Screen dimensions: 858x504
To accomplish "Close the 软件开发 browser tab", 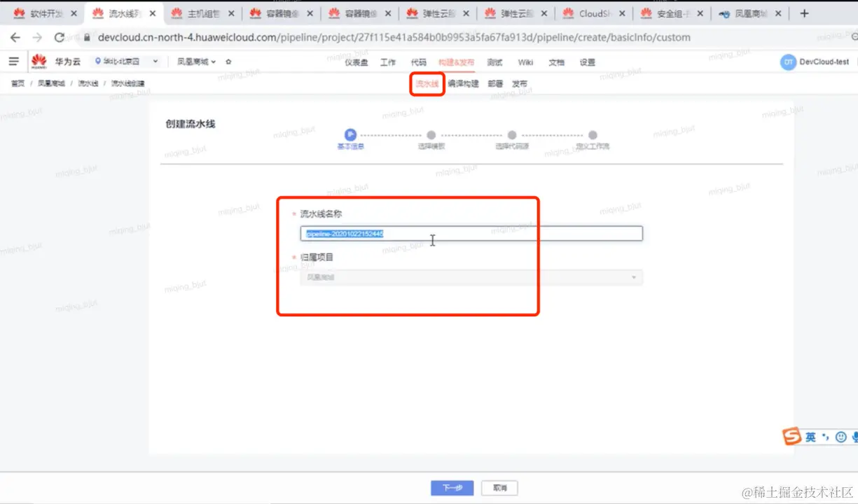I will (x=74, y=13).
